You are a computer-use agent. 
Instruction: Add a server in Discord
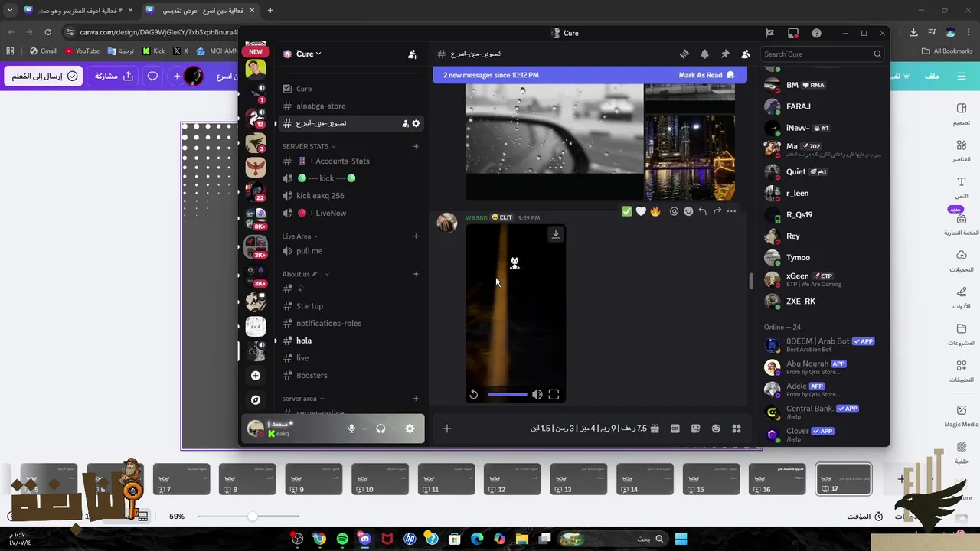coord(256,376)
